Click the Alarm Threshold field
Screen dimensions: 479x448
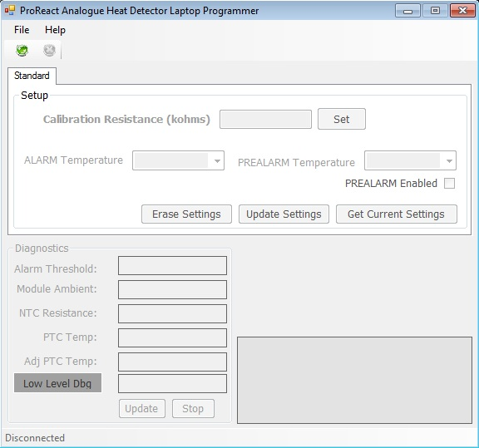coord(172,266)
